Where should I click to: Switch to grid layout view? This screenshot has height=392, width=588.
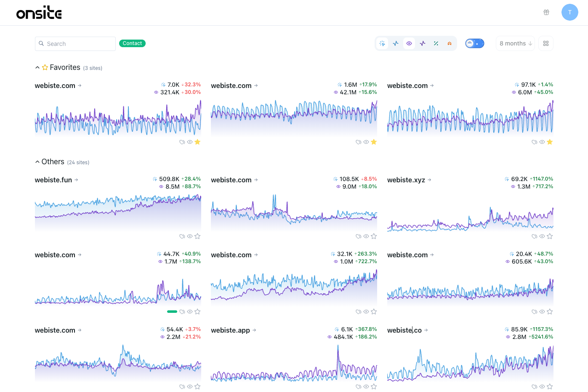546,43
